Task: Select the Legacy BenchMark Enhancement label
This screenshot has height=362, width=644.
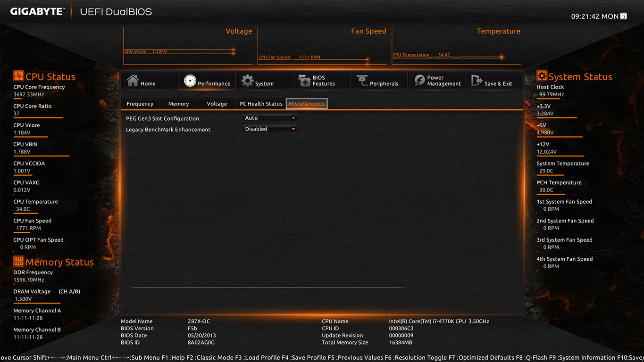Action: coord(168,129)
